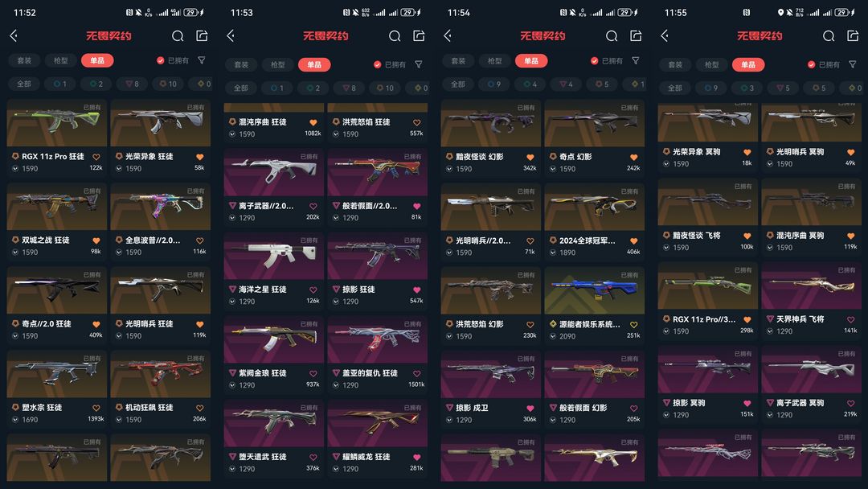Viewport: 868px width, 489px height.
Task: Select the 全部 filter chip in the 11:53 screen
Action: tap(241, 88)
